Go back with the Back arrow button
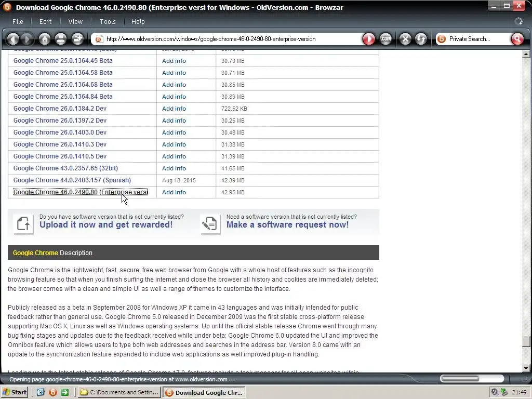The height and width of the screenshot is (399, 532). tap(13, 39)
